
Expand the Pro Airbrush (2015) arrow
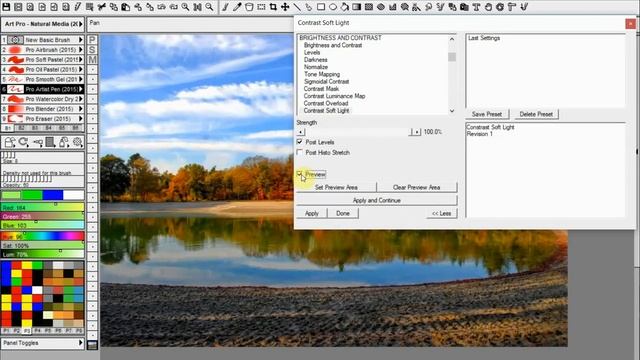[81, 49]
